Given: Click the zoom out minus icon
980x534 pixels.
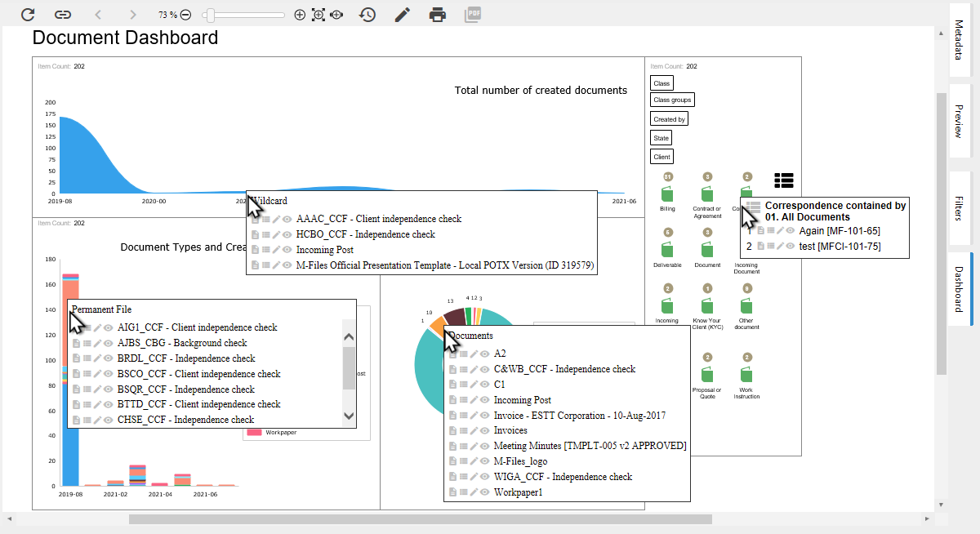Looking at the screenshot, I should (x=186, y=15).
